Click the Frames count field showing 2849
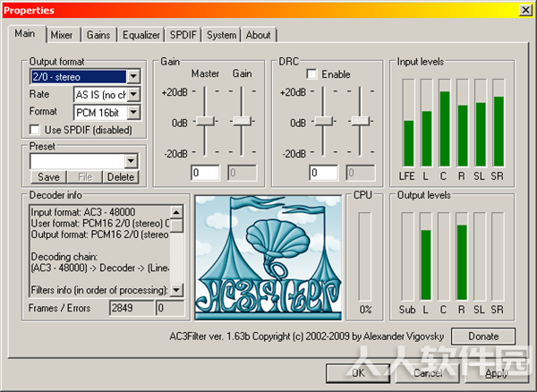 [x=132, y=308]
